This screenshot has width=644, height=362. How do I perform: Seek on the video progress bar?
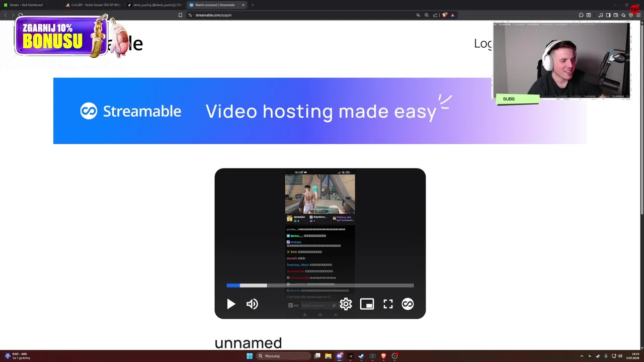(320, 286)
